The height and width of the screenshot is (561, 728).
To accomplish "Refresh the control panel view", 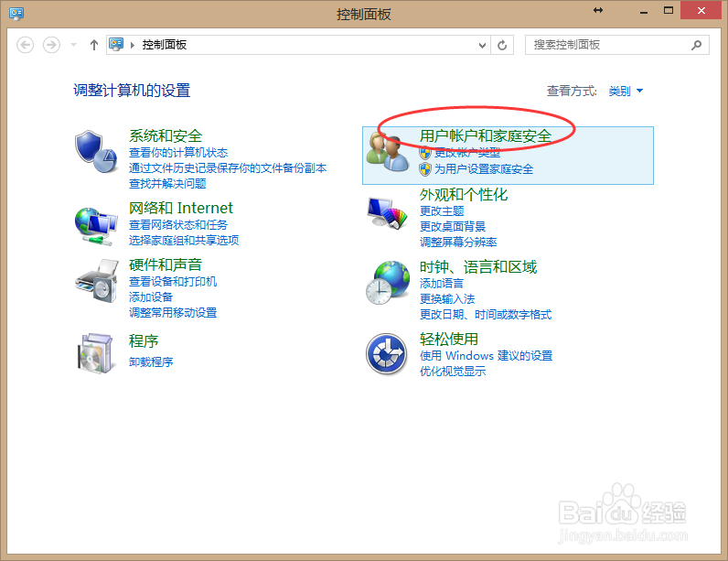I will pyautogui.click(x=502, y=45).
